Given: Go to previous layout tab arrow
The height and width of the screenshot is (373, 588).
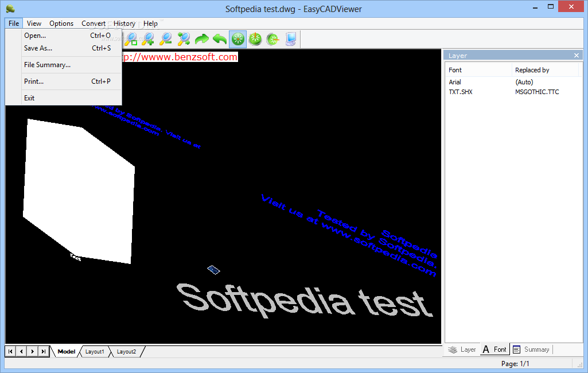Looking at the screenshot, I should coord(21,352).
